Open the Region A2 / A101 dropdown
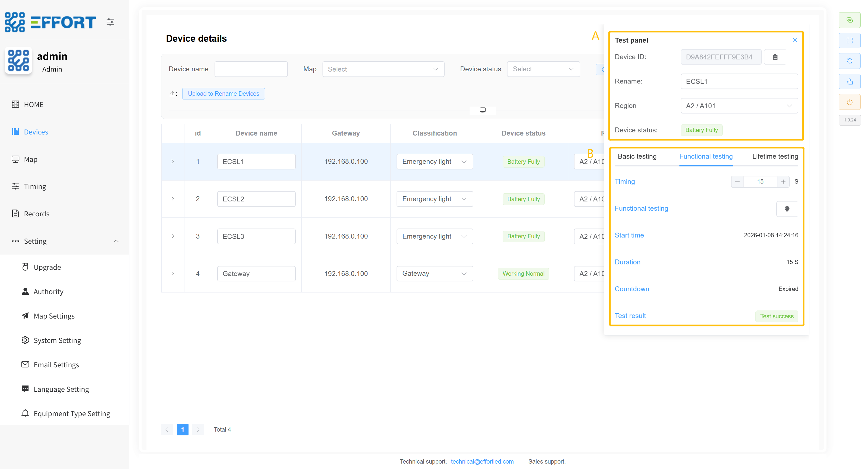The image size is (868, 469). [739, 106]
